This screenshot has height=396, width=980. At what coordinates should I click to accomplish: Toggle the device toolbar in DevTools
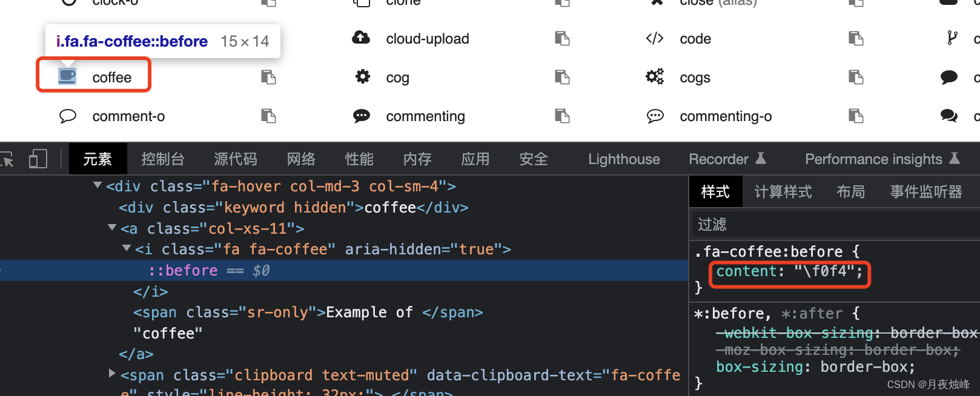[x=38, y=159]
